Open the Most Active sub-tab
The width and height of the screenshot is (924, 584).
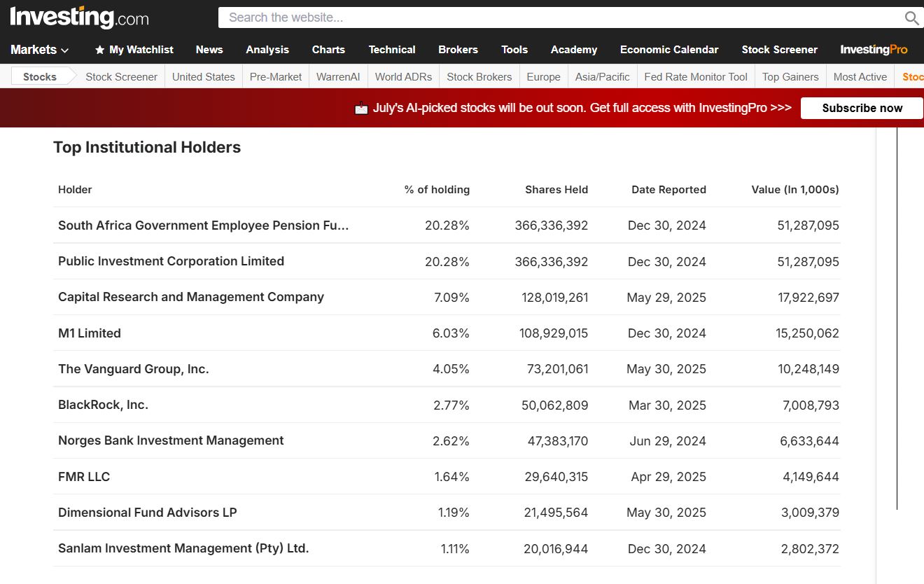(860, 77)
